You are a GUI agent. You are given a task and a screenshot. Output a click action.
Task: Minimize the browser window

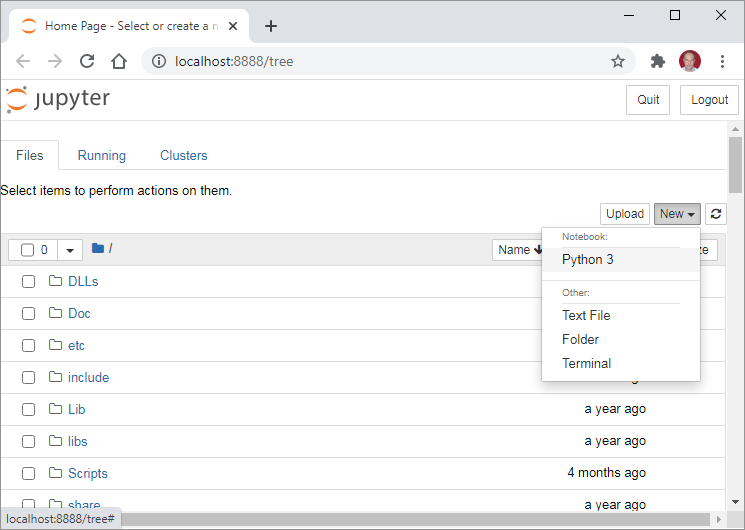coord(629,15)
